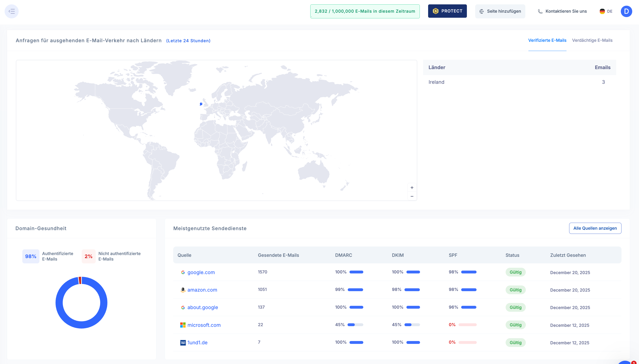Image resolution: width=639 pixels, height=364 pixels.
Task: Click Alle Quellen anzeigen button
Action: (x=595, y=228)
